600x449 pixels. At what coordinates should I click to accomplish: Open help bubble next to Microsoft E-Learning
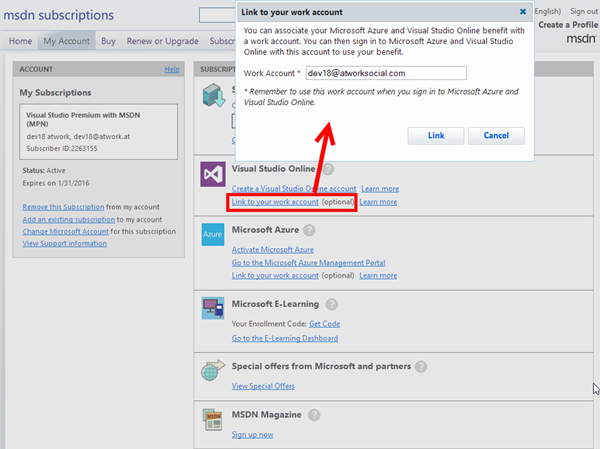tap(332, 304)
